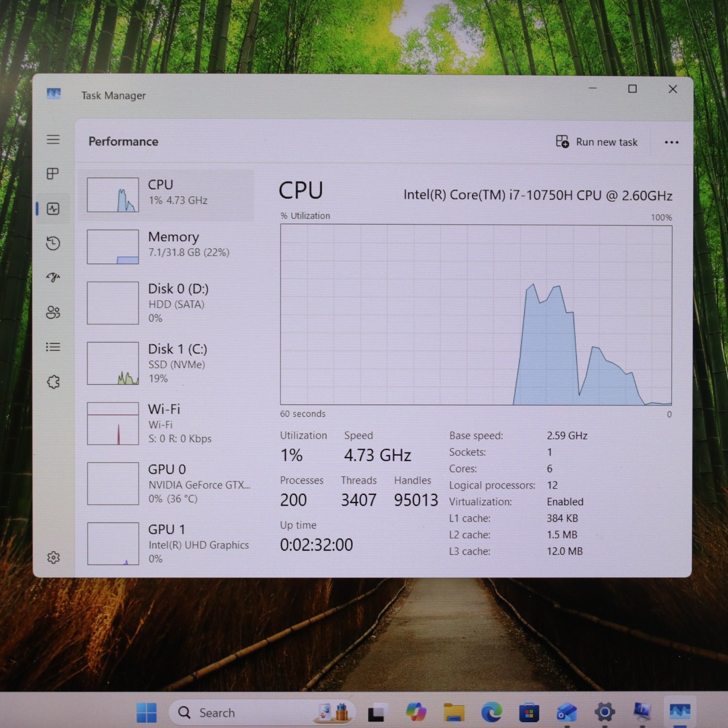The width and height of the screenshot is (728, 728).
Task: Open the system information monitor taskbar icon
Action: [642, 711]
